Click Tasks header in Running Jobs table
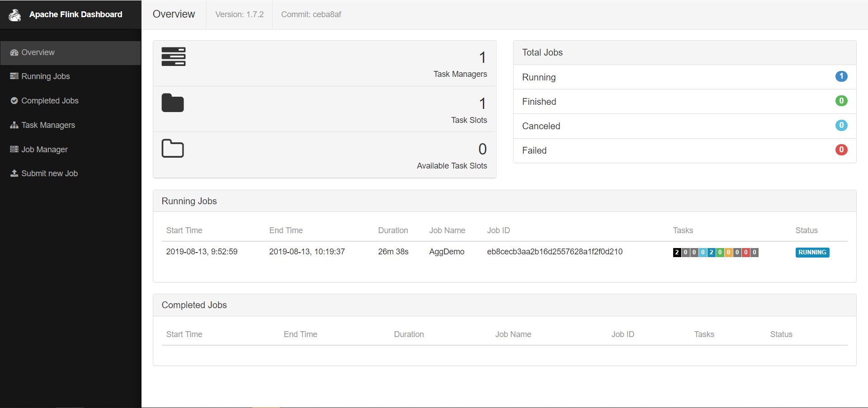Viewport: 868px width, 408px height. 683,230
